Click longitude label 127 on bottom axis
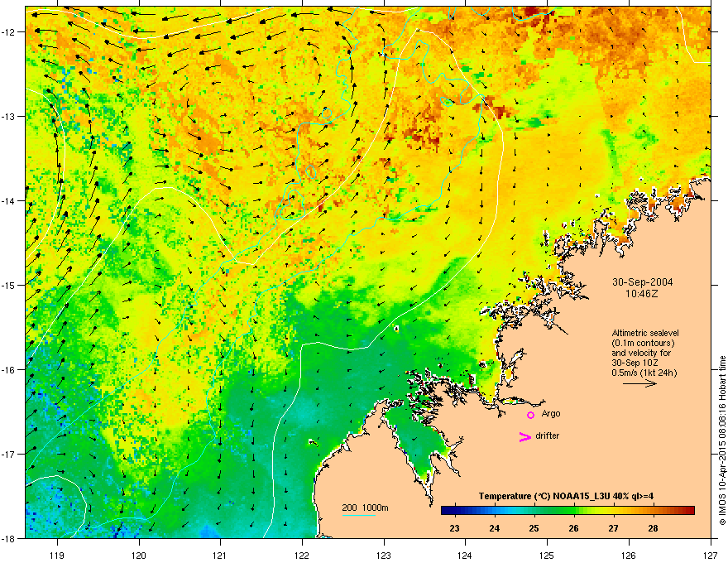 [711, 555]
